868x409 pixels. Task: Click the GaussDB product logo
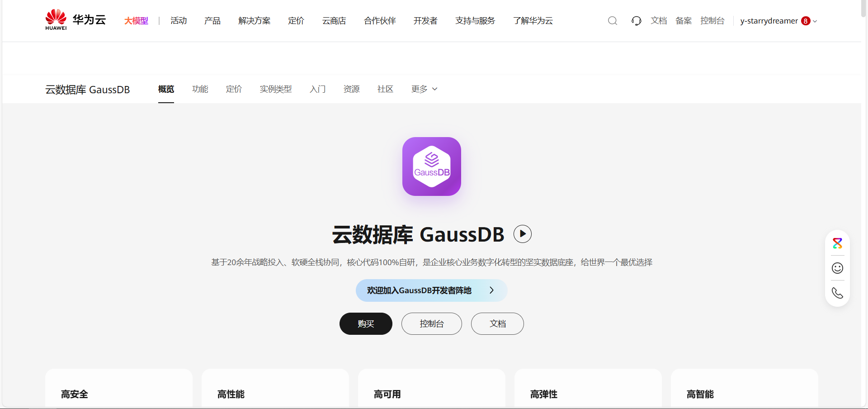(432, 166)
